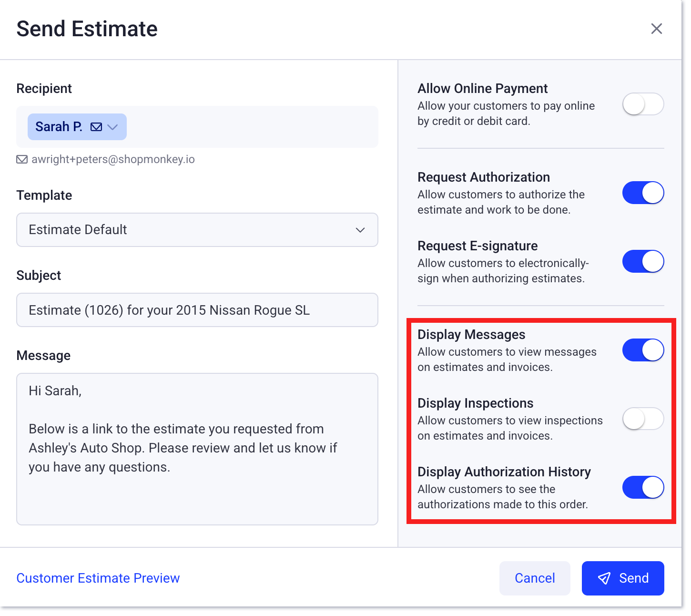The width and height of the screenshot is (691, 616).
Task: Disable Display Authorization History
Action: 643,487
